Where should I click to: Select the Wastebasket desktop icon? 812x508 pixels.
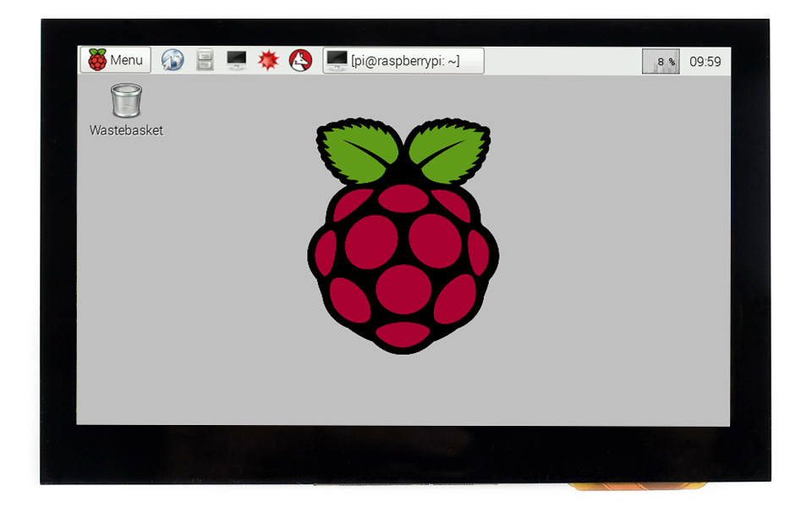[x=126, y=100]
